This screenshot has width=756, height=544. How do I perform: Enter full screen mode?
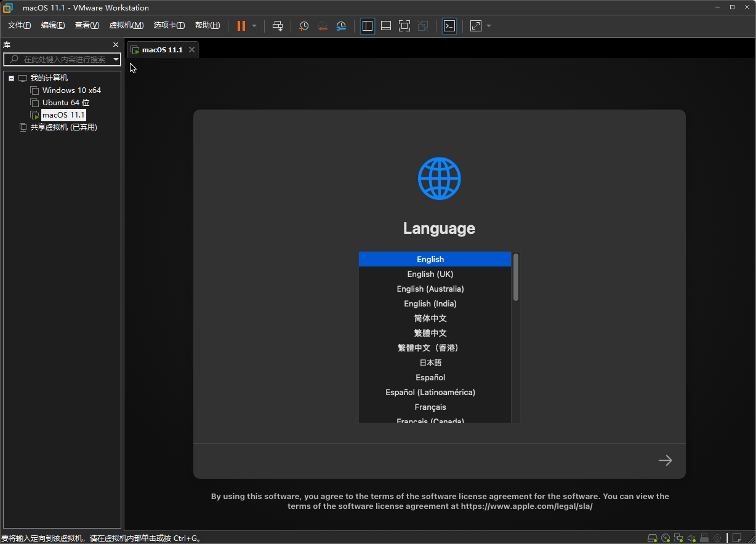click(404, 26)
